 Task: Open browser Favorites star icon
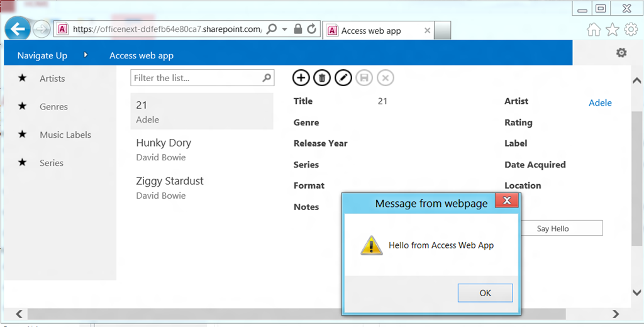pyautogui.click(x=613, y=29)
